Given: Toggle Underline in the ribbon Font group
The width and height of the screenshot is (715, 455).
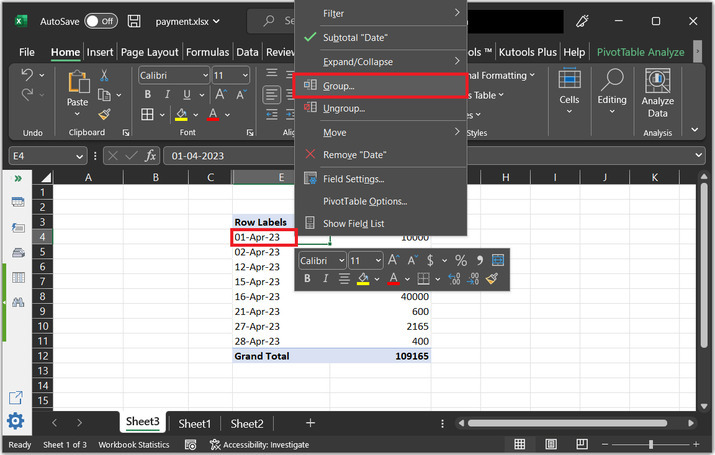Looking at the screenshot, I should click(x=187, y=94).
